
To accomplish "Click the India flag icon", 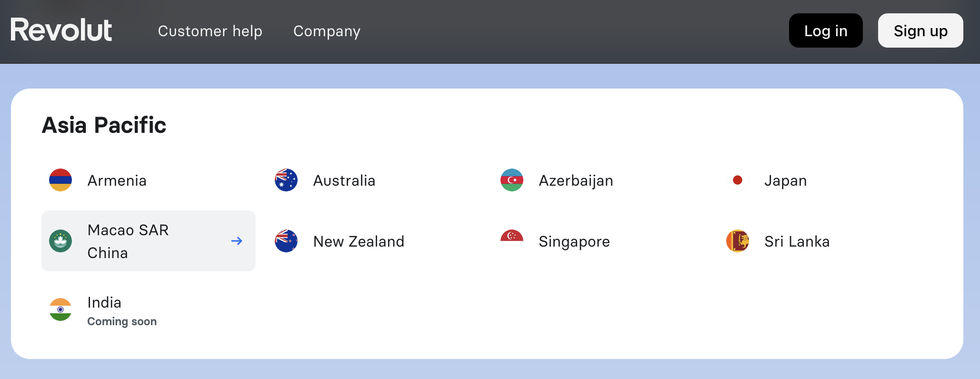I will (60, 309).
